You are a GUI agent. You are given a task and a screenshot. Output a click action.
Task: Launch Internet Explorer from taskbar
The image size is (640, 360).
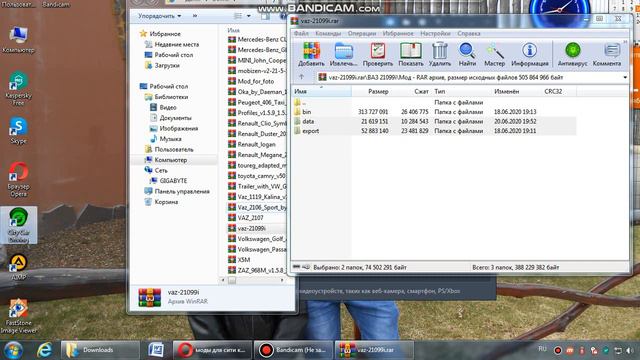[44, 350]
